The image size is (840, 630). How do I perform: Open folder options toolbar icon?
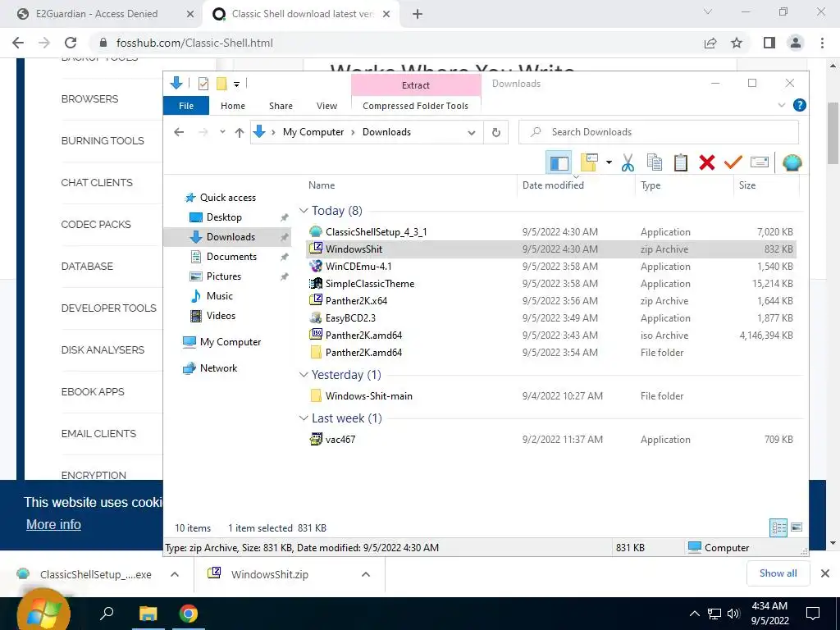click(x=589, y=162)
